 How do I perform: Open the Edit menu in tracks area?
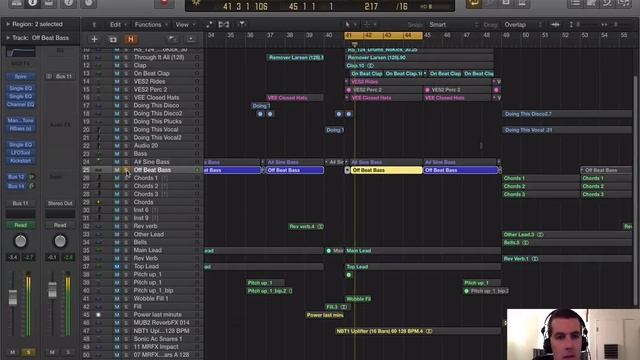point(118,24)
